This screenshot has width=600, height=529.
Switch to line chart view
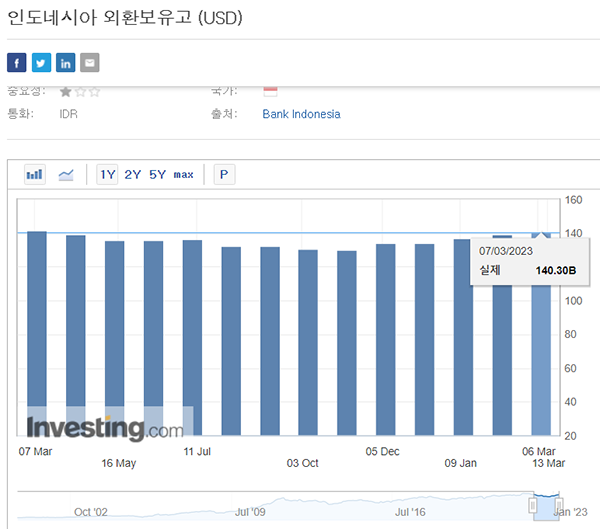tap(66, 174)
